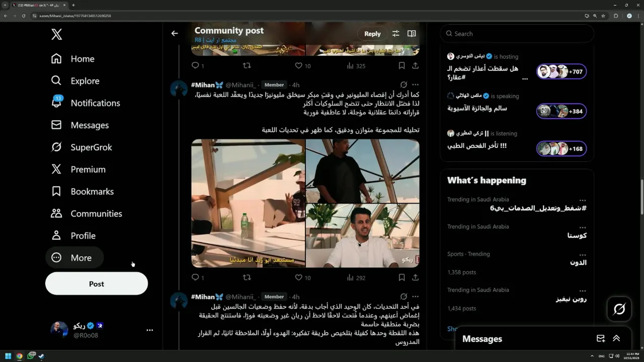Open options for the first space listing

[x=525, y=79]
